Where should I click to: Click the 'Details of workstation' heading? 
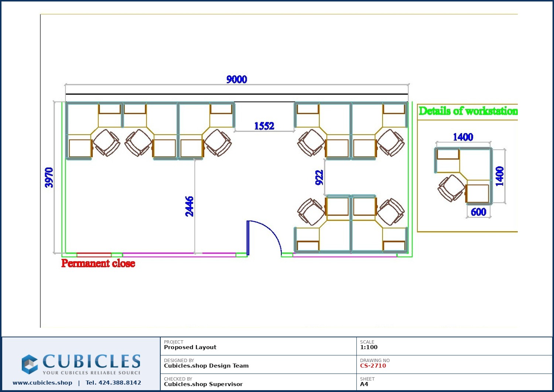(468, 111)
